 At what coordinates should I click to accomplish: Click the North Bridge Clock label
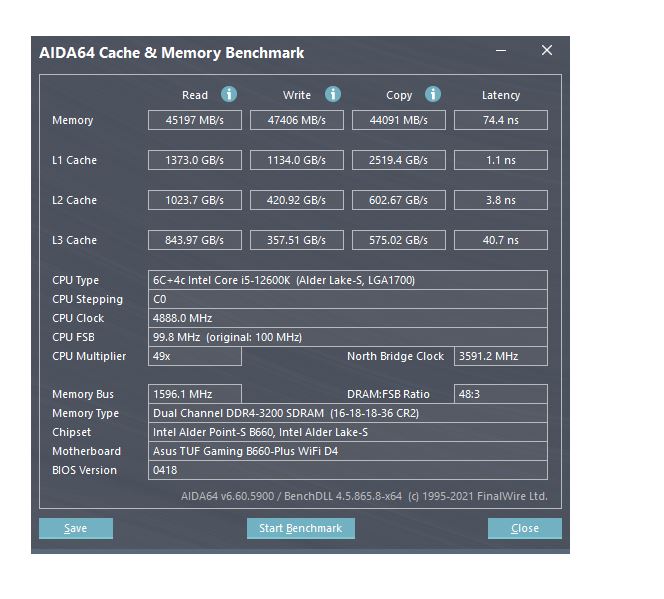(396, 356)
